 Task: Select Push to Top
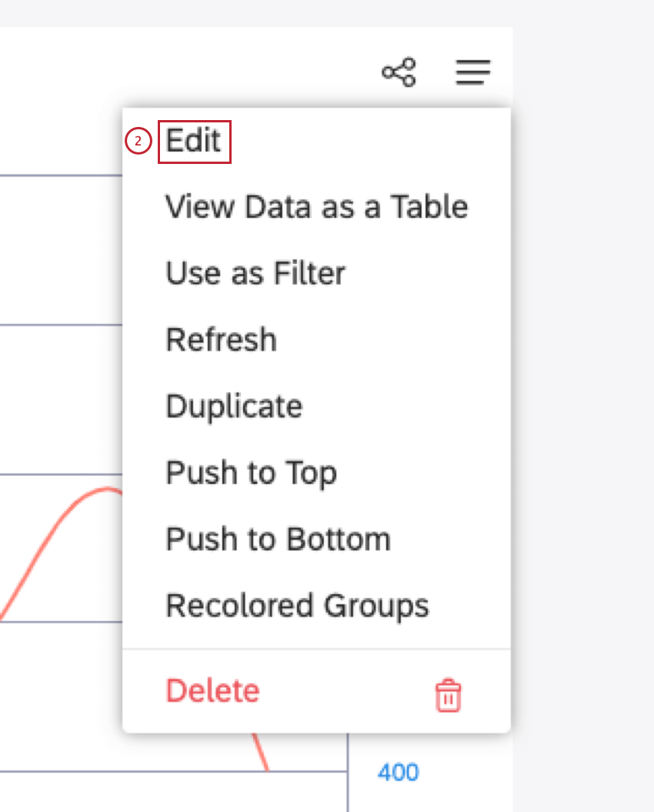click(x=251, y=473)
